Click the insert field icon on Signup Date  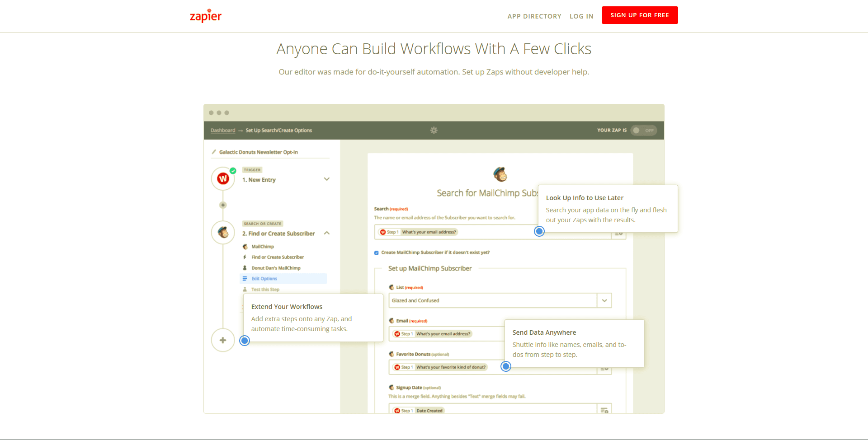(604, 410)
